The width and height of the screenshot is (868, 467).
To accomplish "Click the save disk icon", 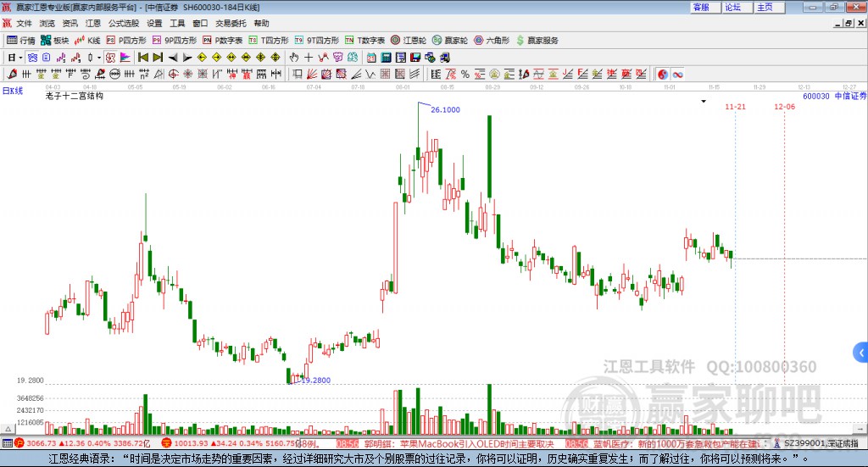I will pyautogui.click(x=415, y=58).
